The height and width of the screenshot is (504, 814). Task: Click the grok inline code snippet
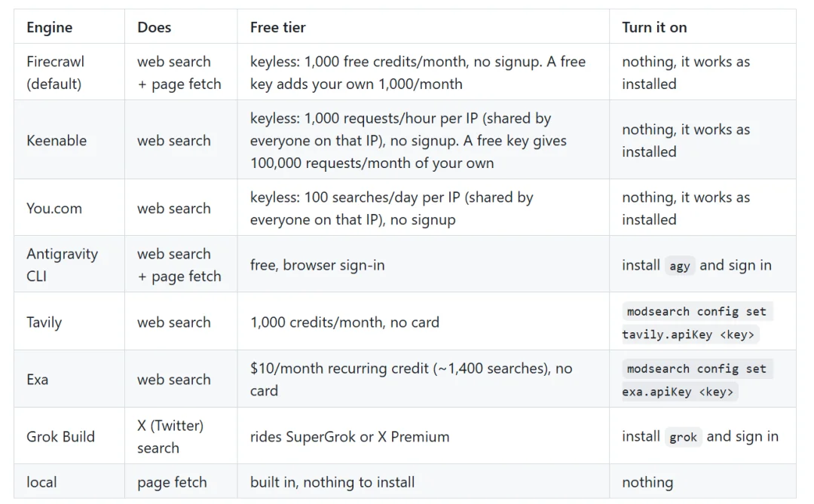(683, 437)
